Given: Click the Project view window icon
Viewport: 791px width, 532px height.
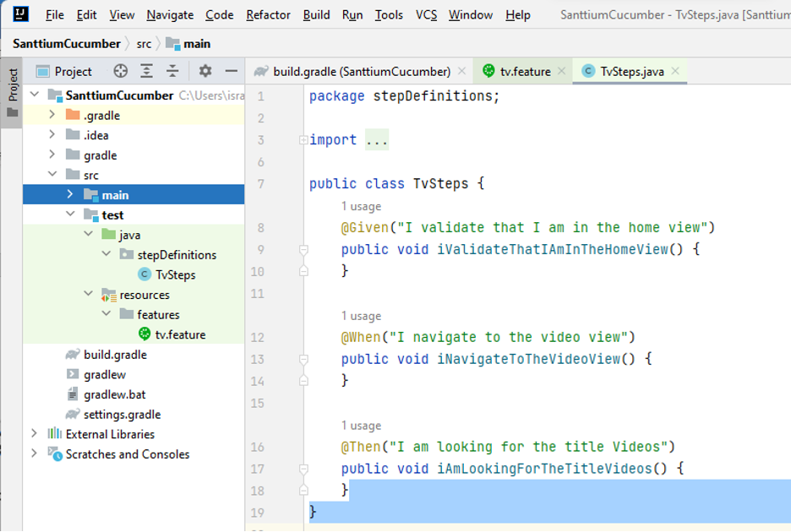Looking at the screenshot, I should tap(43, 72).
